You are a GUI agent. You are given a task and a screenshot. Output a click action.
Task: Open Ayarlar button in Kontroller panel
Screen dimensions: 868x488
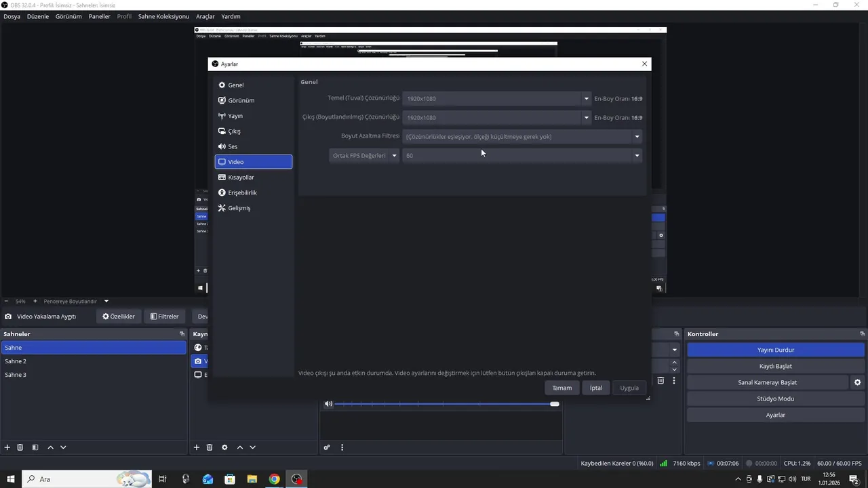pyautogui.click(x=776, y=415)
